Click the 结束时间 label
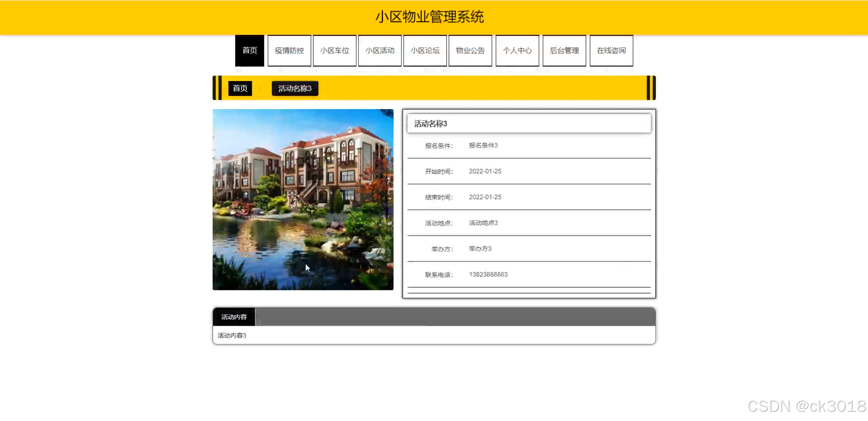 click(x=439, y=197)
